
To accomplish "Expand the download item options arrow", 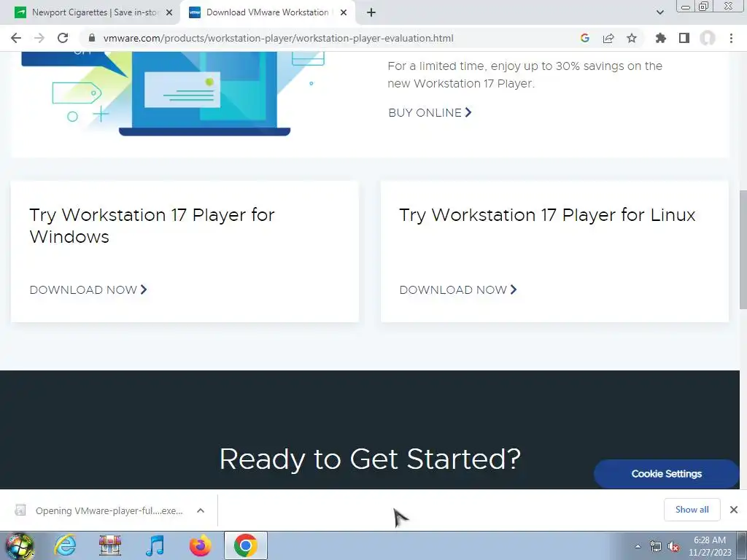I will click(x=201, y=510).
